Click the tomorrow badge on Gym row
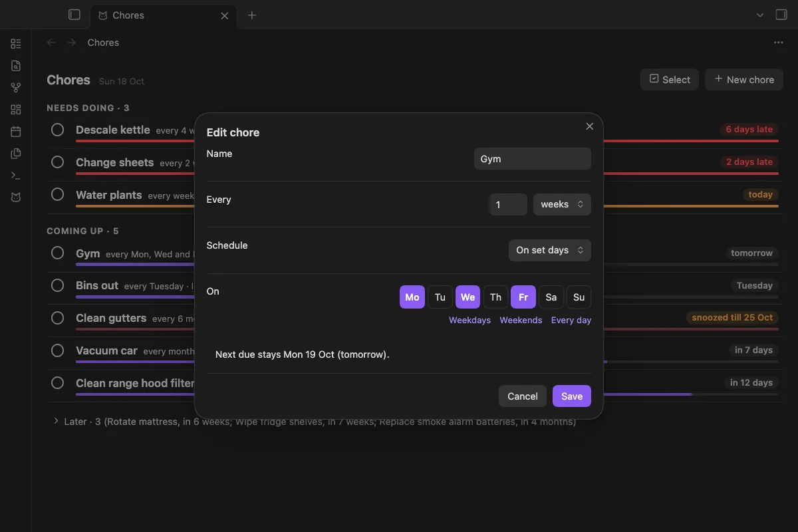Screen dimensions: 798x532 click(x=751, y=253)
